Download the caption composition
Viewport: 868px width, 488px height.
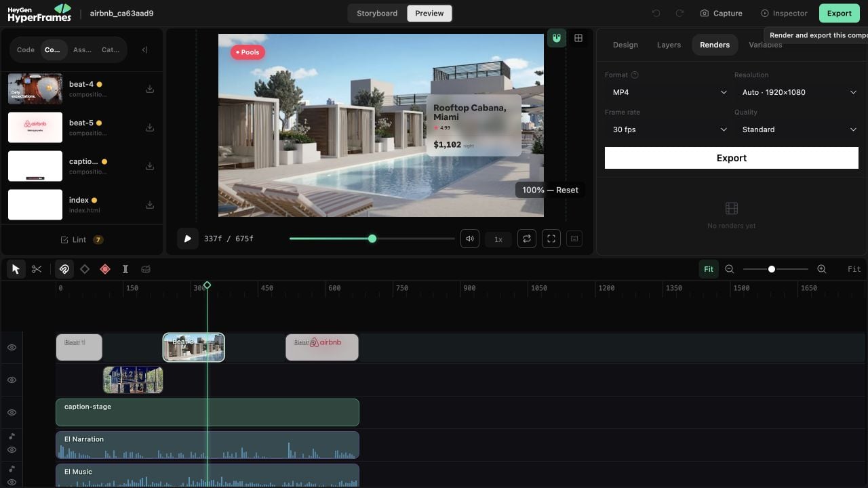(x=150, y=166)
